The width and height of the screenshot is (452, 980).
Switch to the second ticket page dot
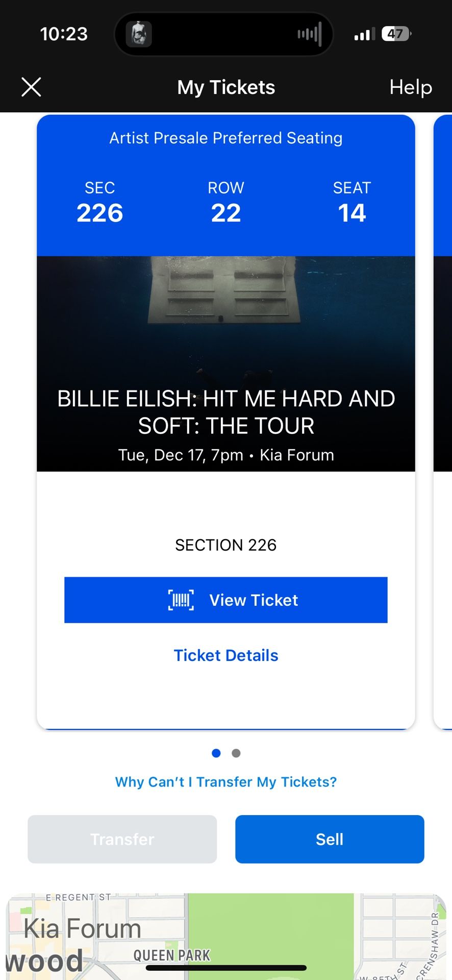tap(236, 753)
